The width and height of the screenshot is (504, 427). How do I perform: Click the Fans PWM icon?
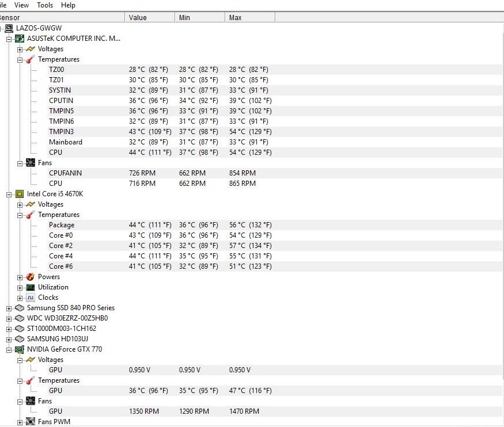(x=30, y=422)
